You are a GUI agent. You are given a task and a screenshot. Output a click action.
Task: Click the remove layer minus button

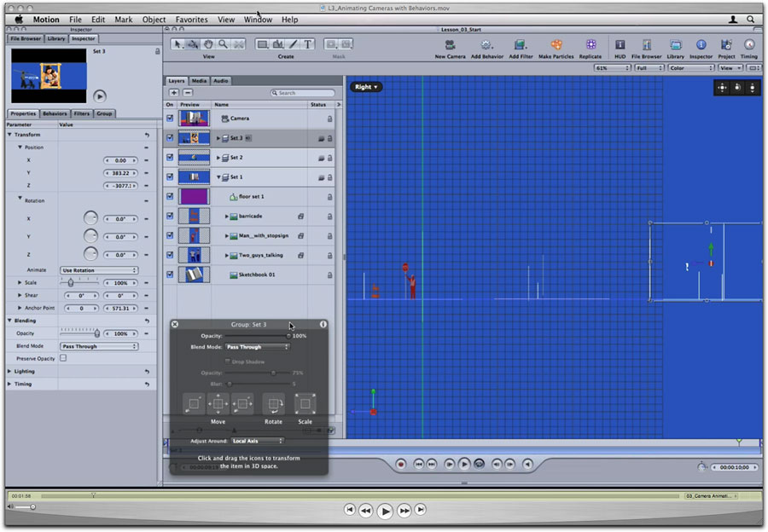click(x=188, y=92)
